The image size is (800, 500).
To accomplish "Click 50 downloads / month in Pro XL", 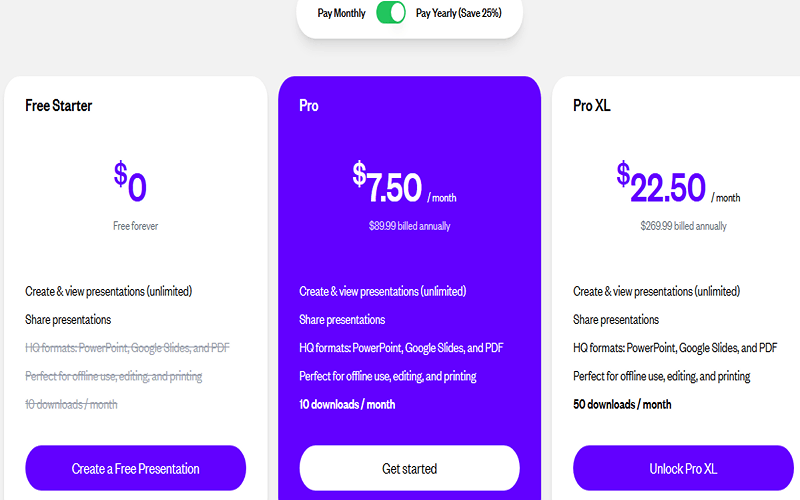I will pyautogui.click(x=622, y=405).
